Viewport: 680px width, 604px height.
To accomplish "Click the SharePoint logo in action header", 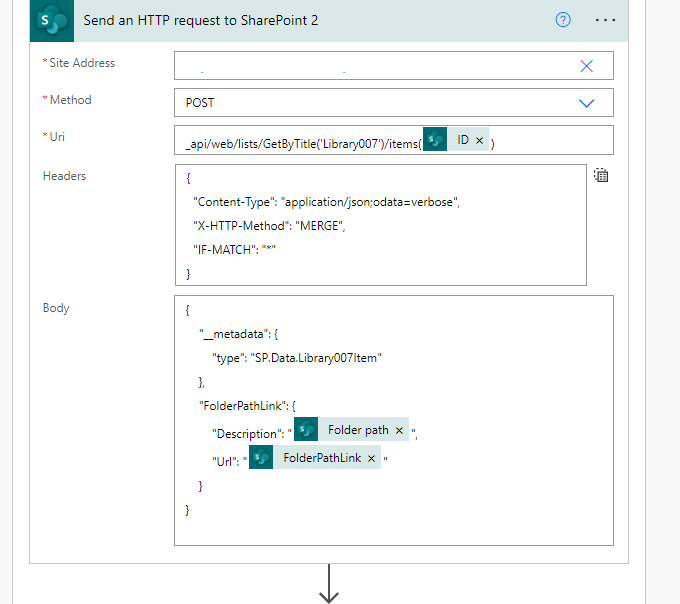I will pyautogui.click(x=52, y=20).
